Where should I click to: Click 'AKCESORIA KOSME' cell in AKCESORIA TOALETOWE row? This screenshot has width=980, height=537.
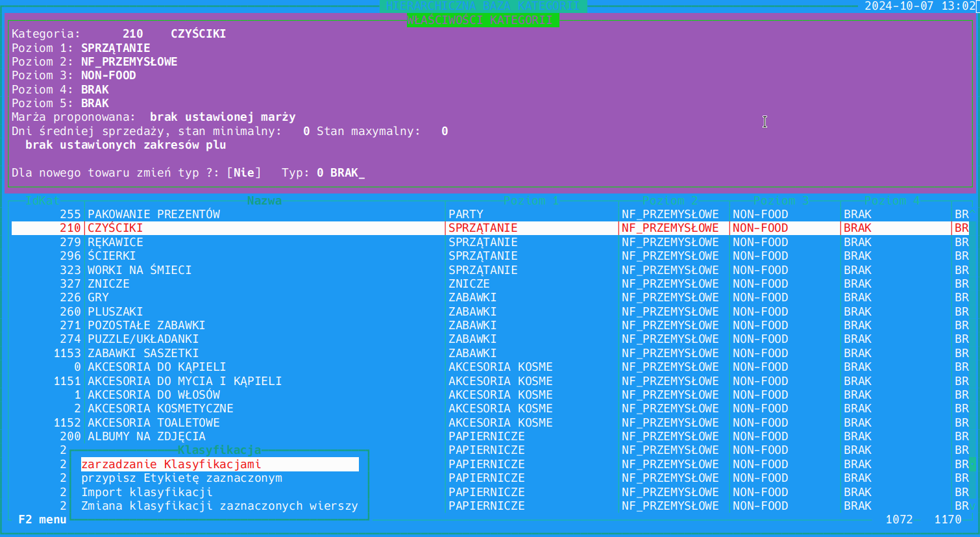coord(500,423)
